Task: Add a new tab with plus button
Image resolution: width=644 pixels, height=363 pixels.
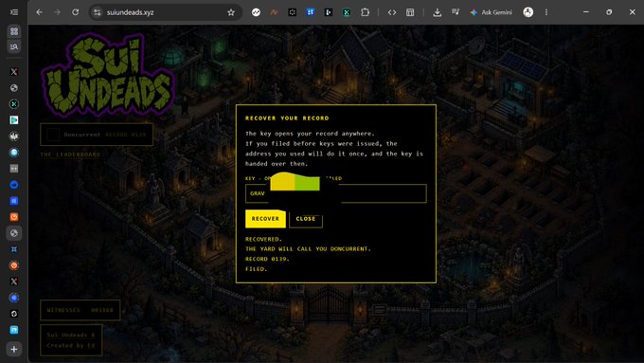Action: 14,350
